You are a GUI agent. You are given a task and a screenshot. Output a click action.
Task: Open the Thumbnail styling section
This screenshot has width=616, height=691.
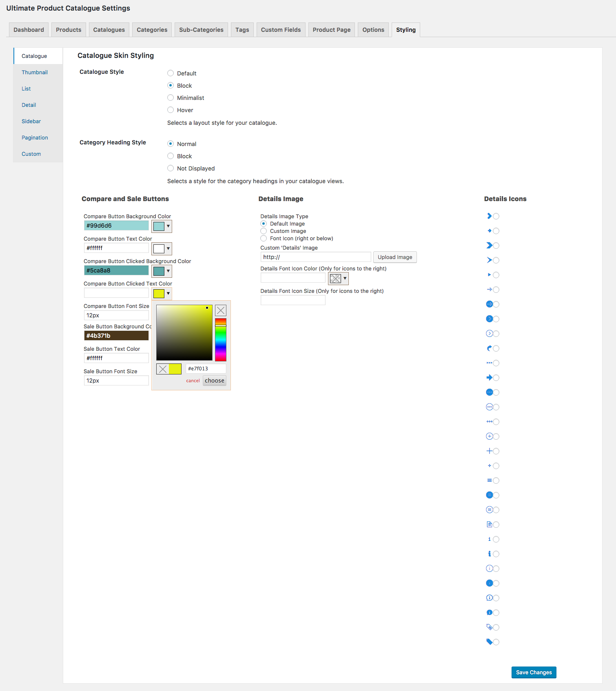point(35,72)
